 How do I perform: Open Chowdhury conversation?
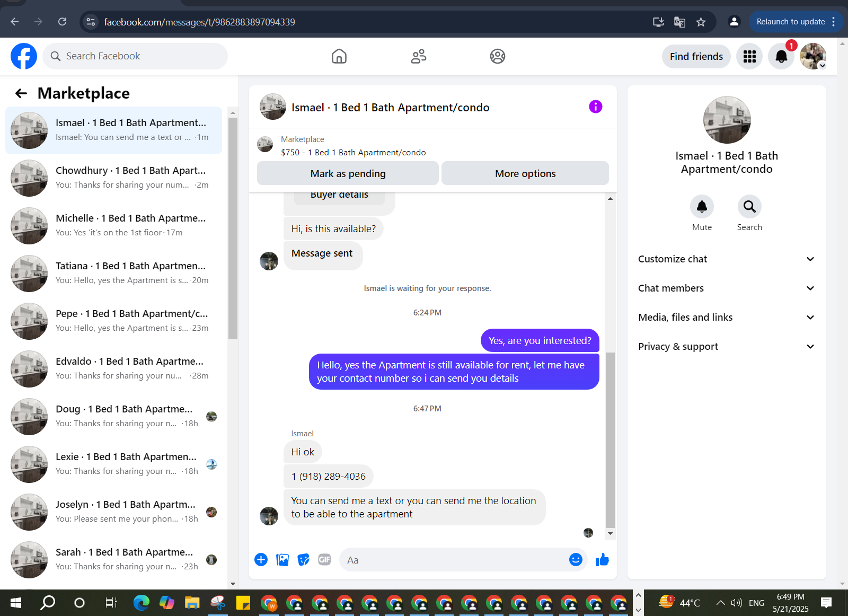coord(114,178)
